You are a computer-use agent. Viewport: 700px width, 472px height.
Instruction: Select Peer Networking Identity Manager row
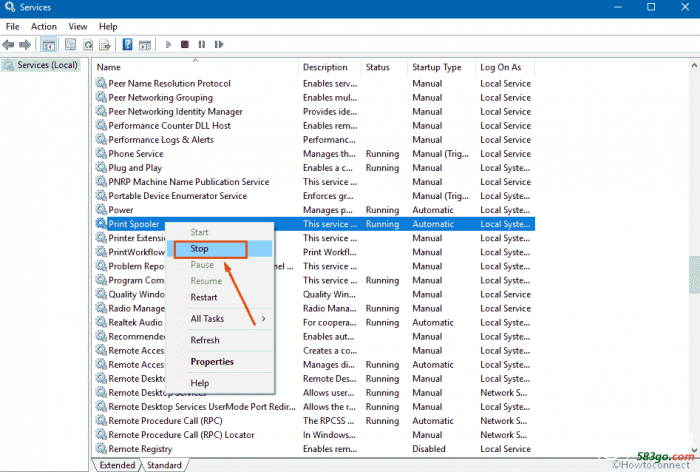[314, 111]
